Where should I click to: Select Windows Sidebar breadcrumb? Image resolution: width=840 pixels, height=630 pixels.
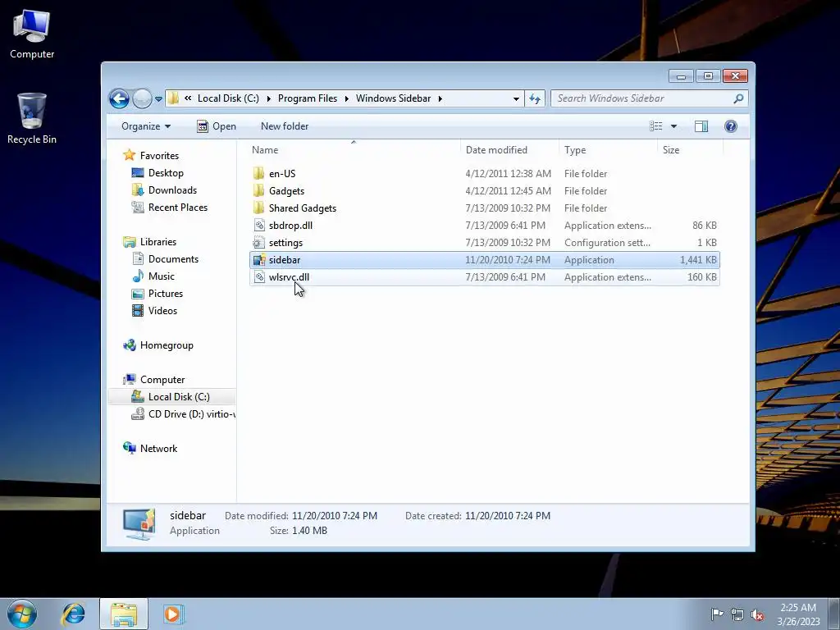point(393,98)
